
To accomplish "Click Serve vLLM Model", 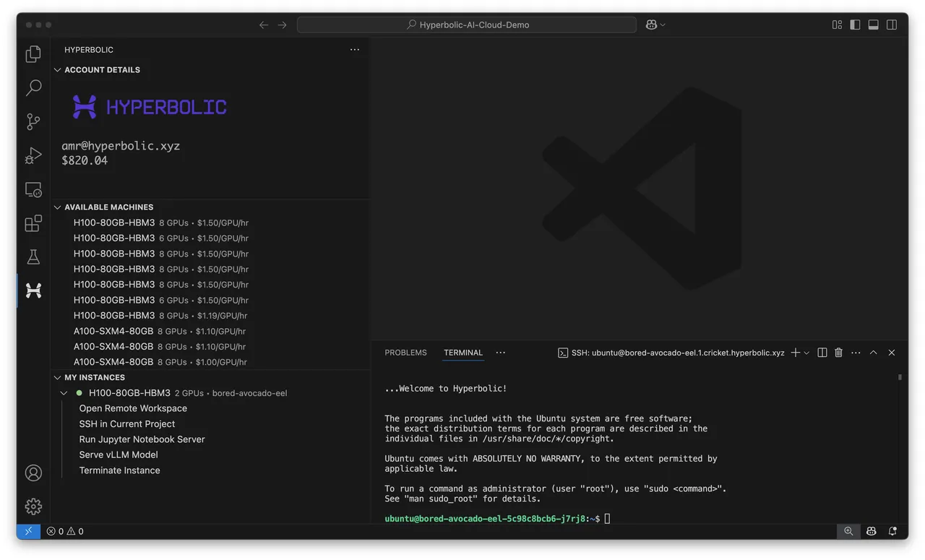I will 119,455.
